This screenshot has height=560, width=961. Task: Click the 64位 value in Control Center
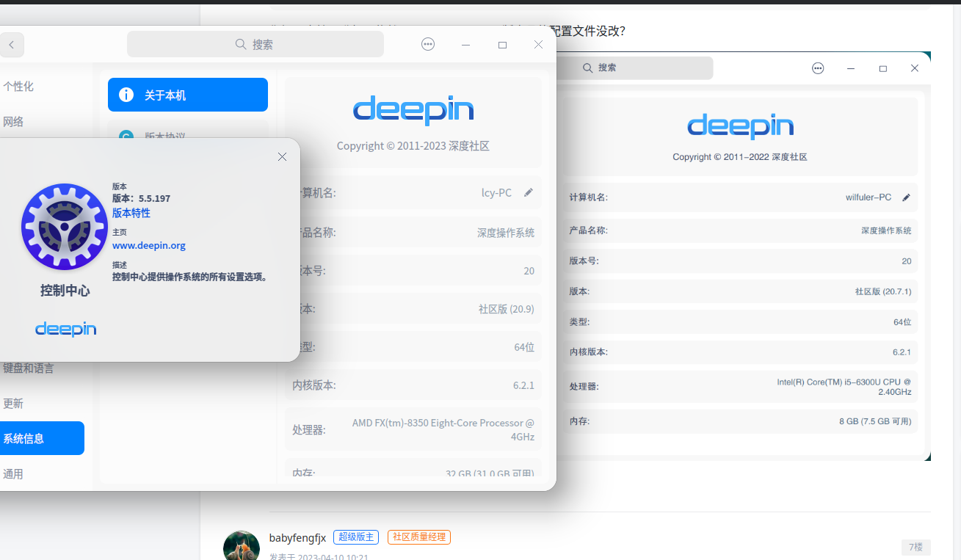tap(524, 347)
